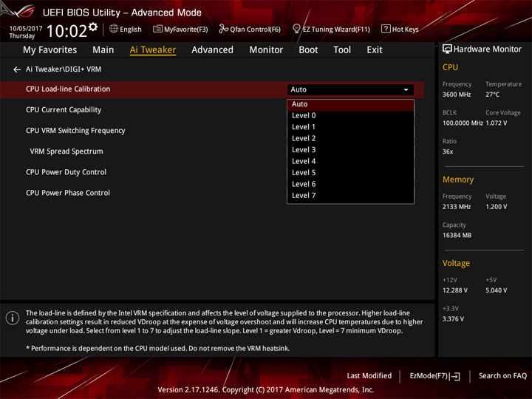Click the Hardware Monitor heading
532x399 pixels.
click(487, 50)
